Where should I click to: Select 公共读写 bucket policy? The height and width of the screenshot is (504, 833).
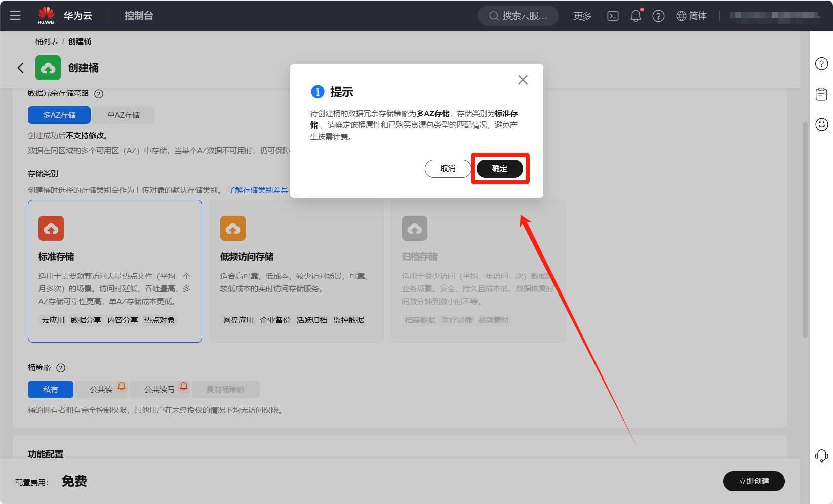[159, 389]
